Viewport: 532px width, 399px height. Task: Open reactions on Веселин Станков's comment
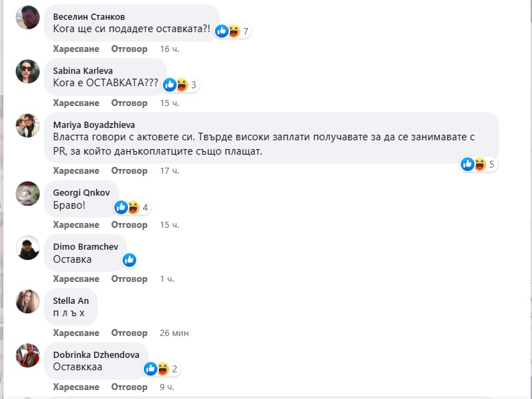point(232,31)
